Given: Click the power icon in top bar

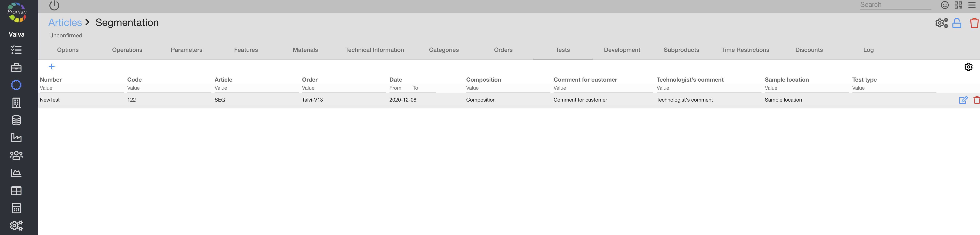Looking at the screenshot, I should pos(54,5).
